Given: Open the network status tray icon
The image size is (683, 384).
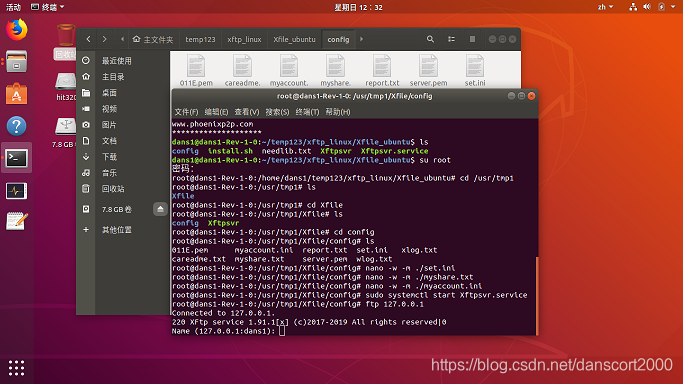Looking at the screenshot, I should pyautogui.click(x=633, y=7).
